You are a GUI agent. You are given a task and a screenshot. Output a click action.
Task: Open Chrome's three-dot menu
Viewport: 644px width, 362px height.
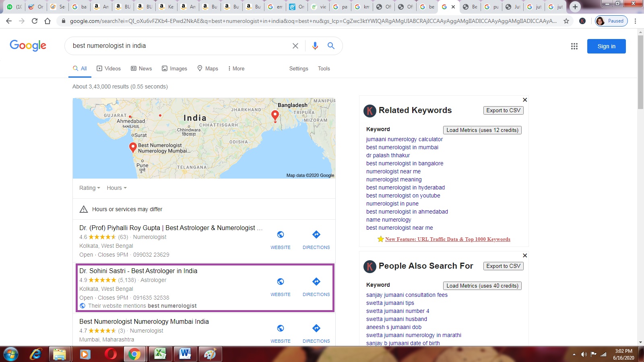(x=635, y=21)
